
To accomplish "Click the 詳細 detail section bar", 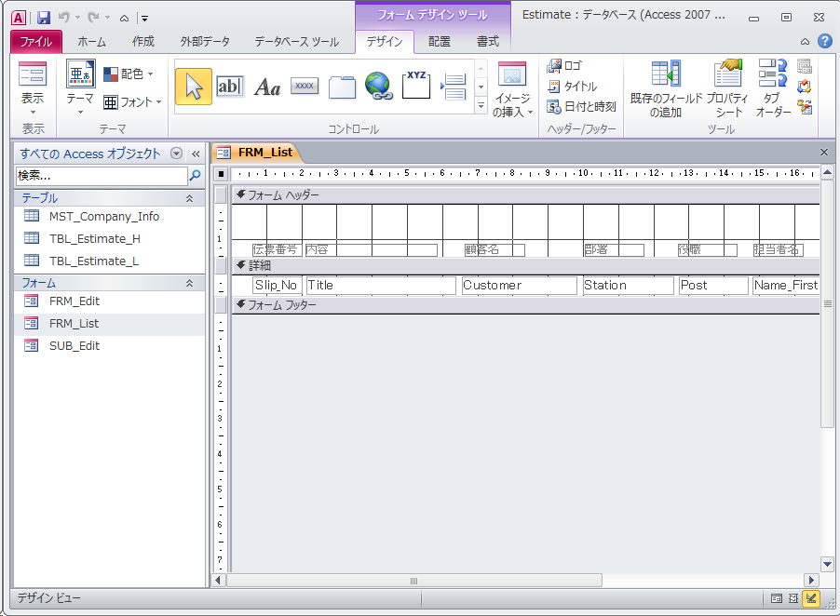I will tap(525, 265).
